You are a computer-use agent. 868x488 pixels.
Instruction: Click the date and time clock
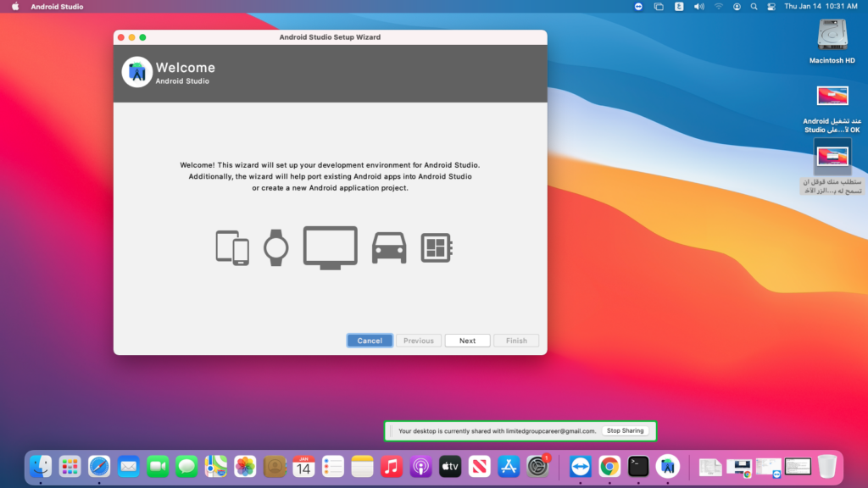coord(821,7)
